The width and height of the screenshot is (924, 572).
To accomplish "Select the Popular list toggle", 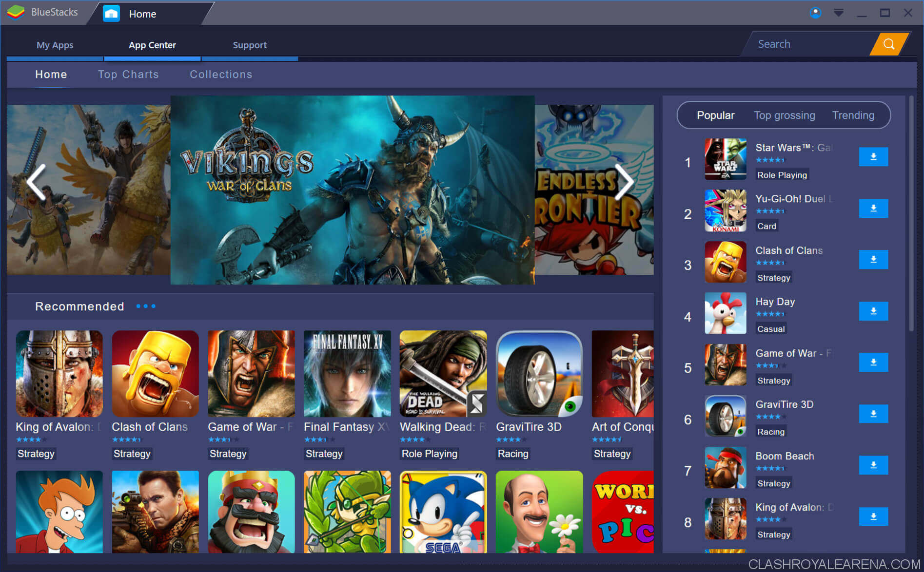I will coord(715,115).
